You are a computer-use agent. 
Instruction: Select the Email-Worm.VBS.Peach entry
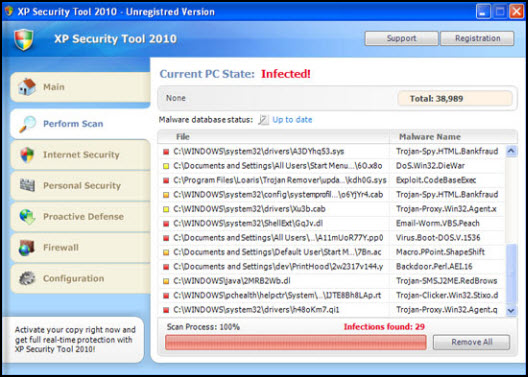point(437,224)
